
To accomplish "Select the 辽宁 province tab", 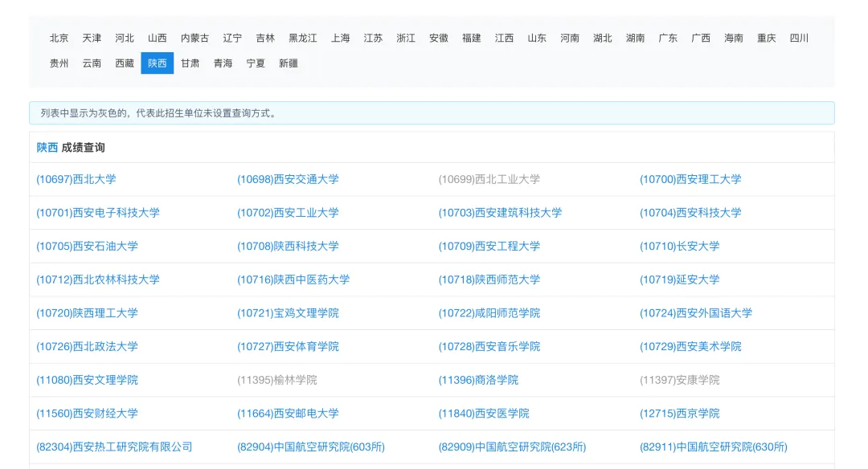I will 232,39.
